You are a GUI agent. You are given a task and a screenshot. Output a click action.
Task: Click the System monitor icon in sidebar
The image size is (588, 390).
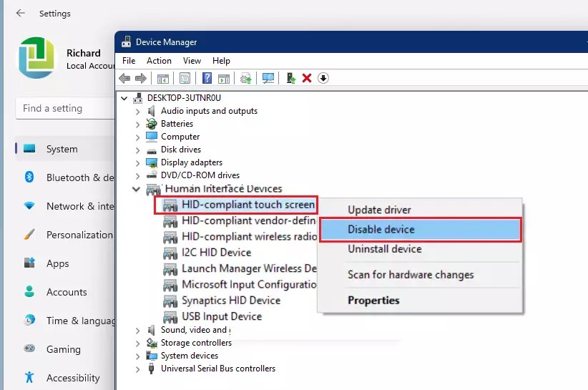coord(29,149)
